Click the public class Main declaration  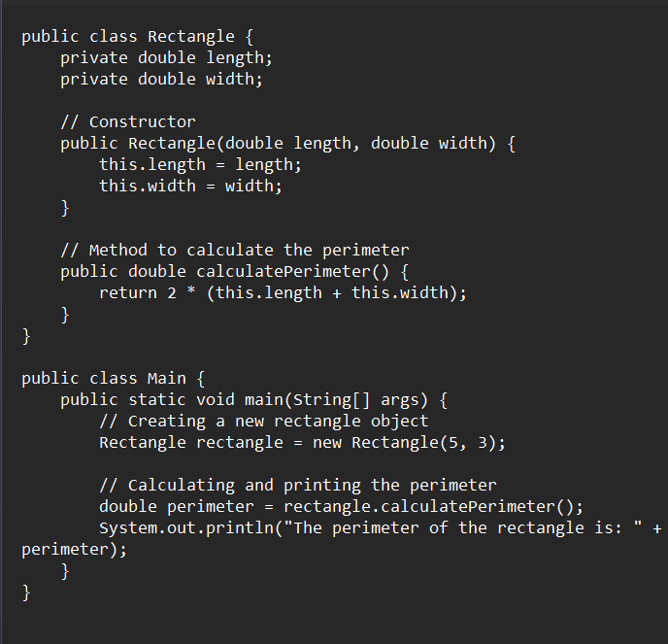[x=114, y=379]
